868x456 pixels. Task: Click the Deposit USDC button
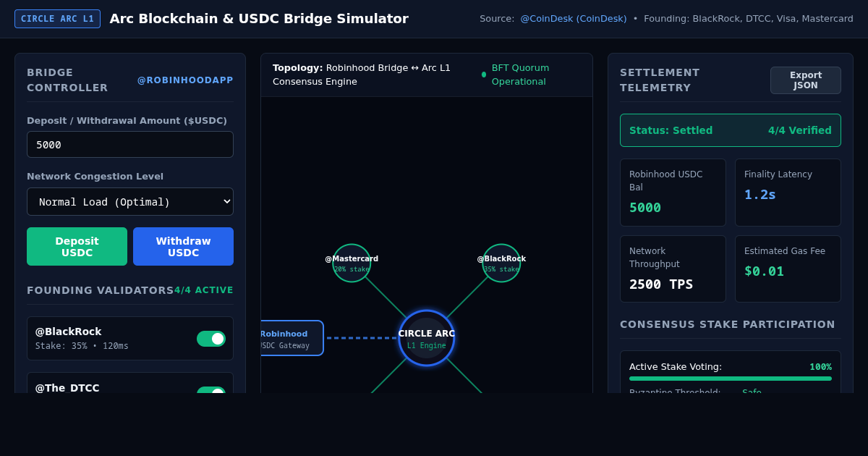click(77, 247)
